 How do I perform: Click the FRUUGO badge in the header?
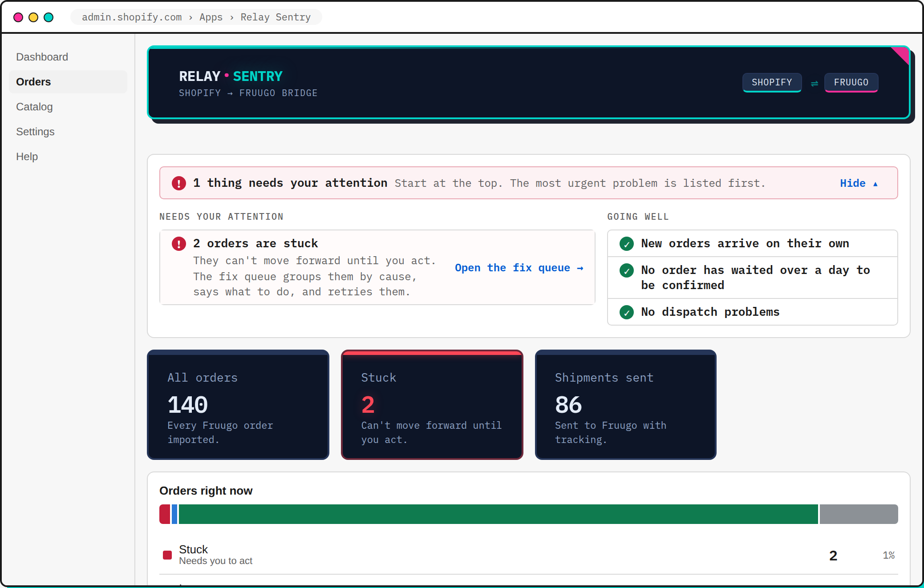851,82
